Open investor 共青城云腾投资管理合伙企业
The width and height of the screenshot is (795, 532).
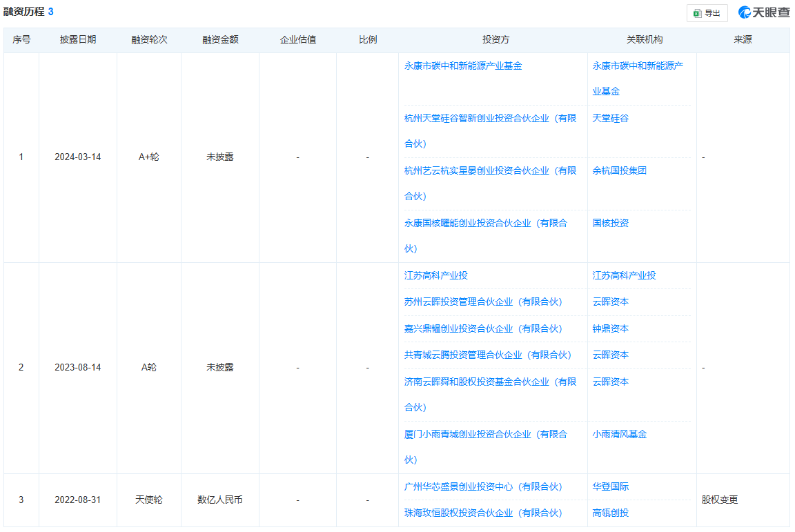488,355
